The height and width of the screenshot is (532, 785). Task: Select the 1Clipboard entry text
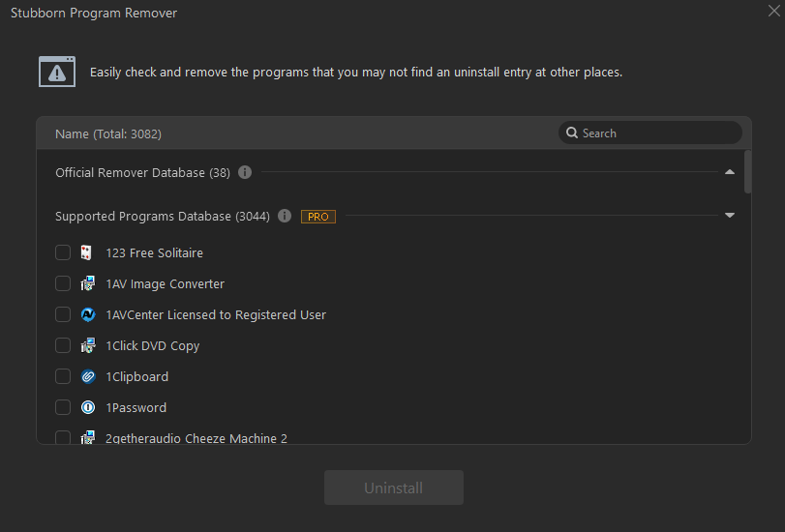(x=137, y=377)
